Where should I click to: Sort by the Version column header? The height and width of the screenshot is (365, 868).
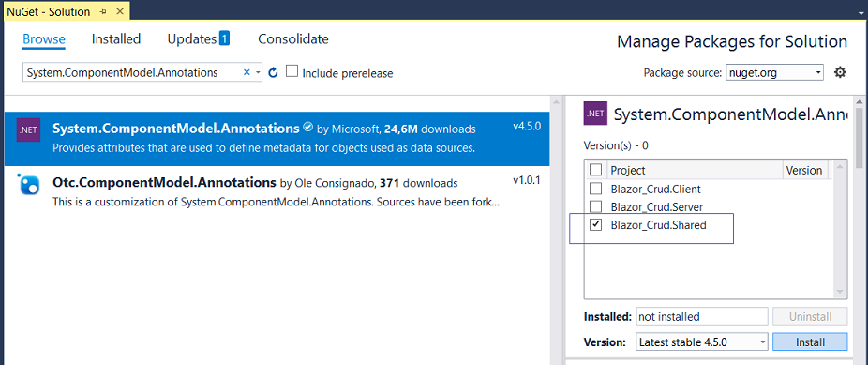(x=805, y=170)
